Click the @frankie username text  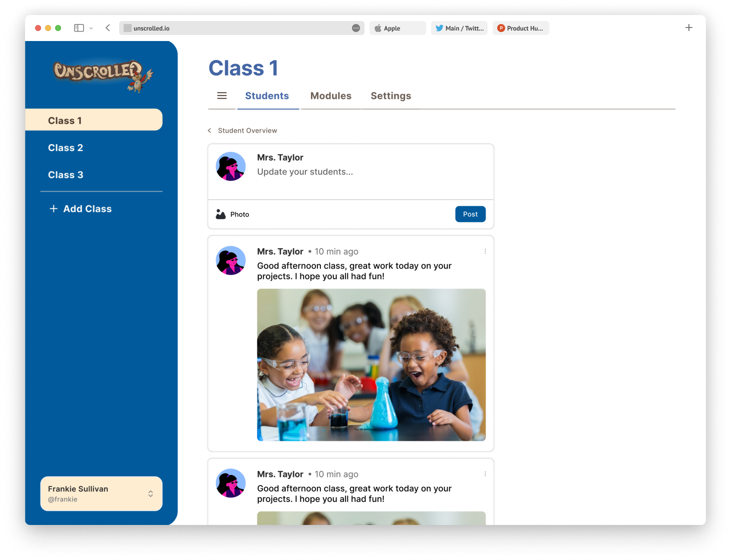pos(63,499)
